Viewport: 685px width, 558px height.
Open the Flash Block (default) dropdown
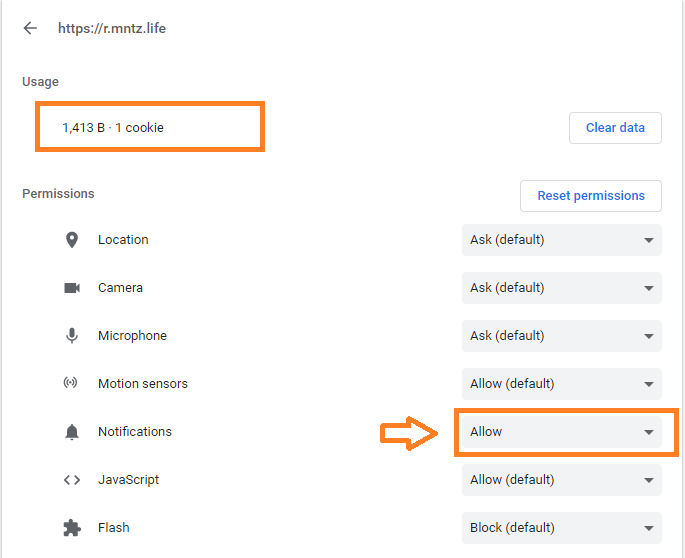[562, 528]
